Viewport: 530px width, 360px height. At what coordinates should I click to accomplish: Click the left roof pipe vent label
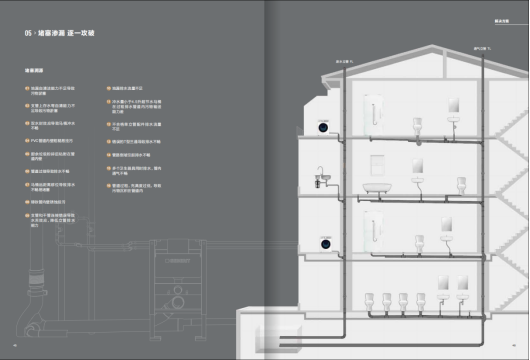(x=344, y=62)
